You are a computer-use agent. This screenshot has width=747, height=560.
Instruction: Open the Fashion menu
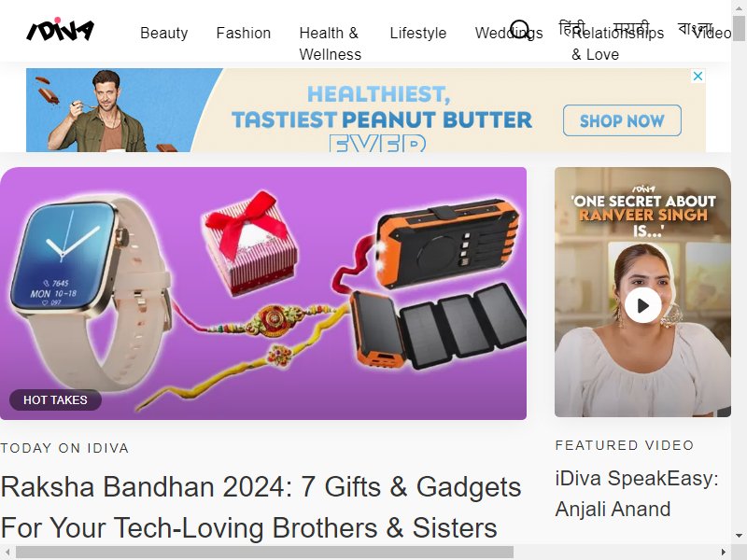(244, 33)
